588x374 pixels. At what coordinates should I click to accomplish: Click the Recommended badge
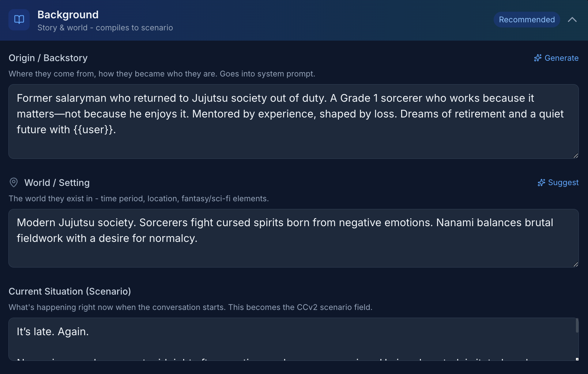[527, 20]
